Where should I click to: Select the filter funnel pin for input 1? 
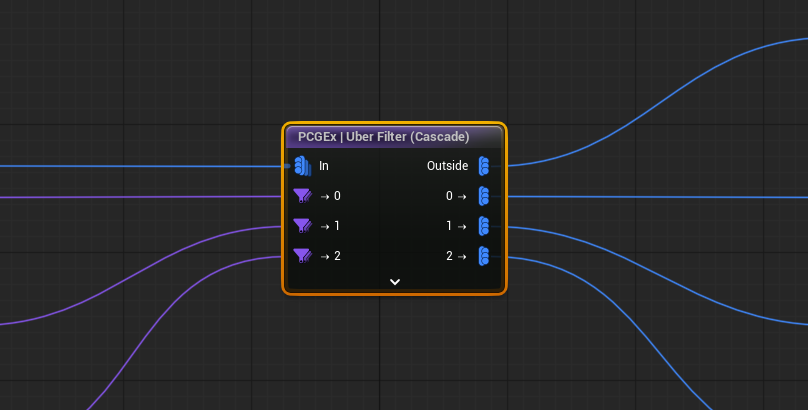[x=302, y=226]
